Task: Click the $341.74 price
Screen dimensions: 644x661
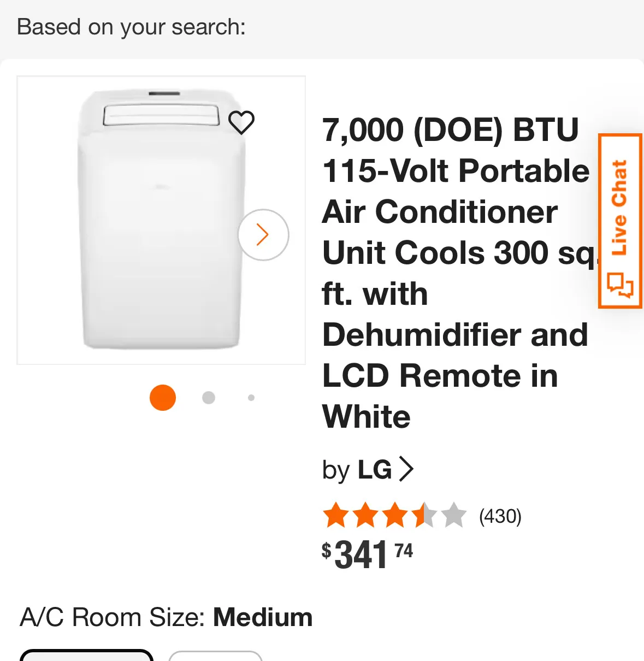Action: pyautogui.click(x=367, y=554)
